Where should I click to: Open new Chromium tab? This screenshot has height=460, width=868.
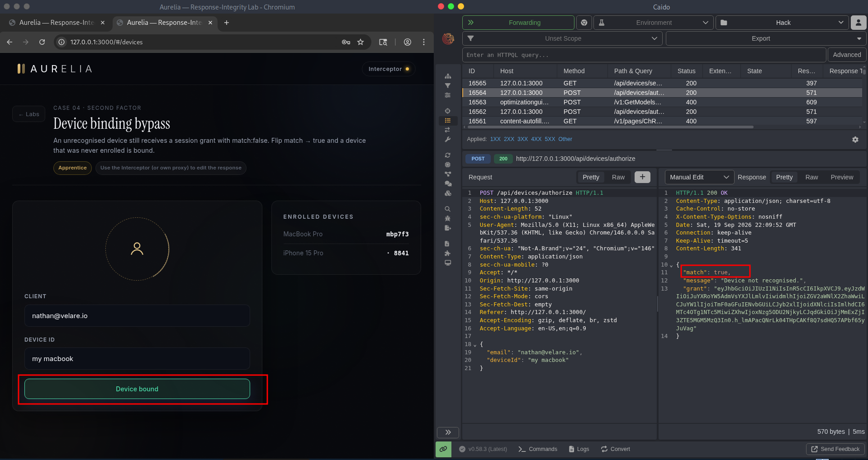coord(227,23)
